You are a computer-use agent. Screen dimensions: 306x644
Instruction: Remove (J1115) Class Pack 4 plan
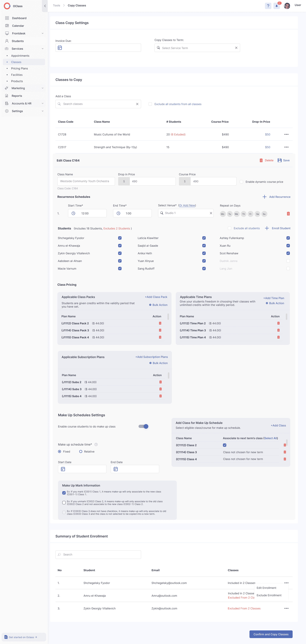coord(160,337)
